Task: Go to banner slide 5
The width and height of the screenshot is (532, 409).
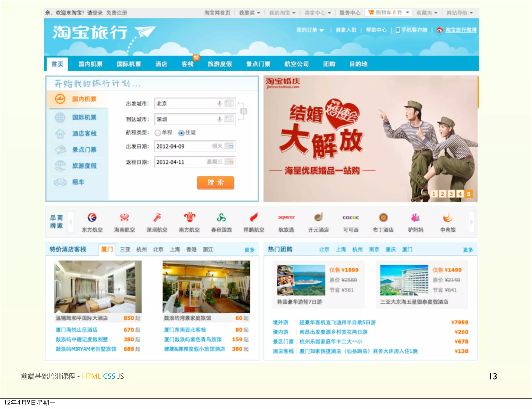Action: [x=469, y=194]
